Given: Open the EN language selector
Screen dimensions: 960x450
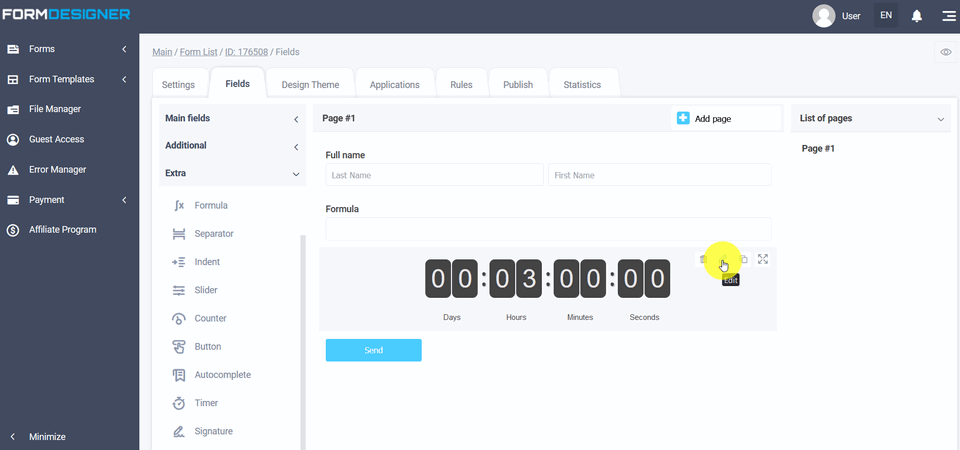Looking at the screenshot, I should [885, 16].
